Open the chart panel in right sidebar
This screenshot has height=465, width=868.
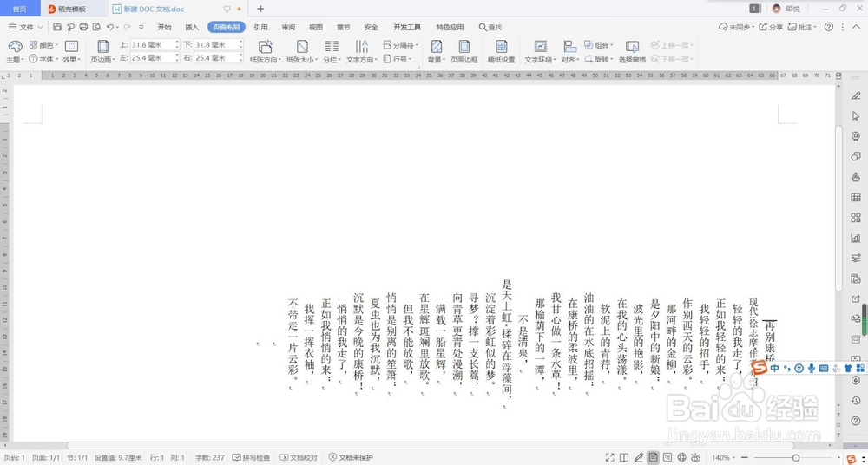click(x=856, y=238)
